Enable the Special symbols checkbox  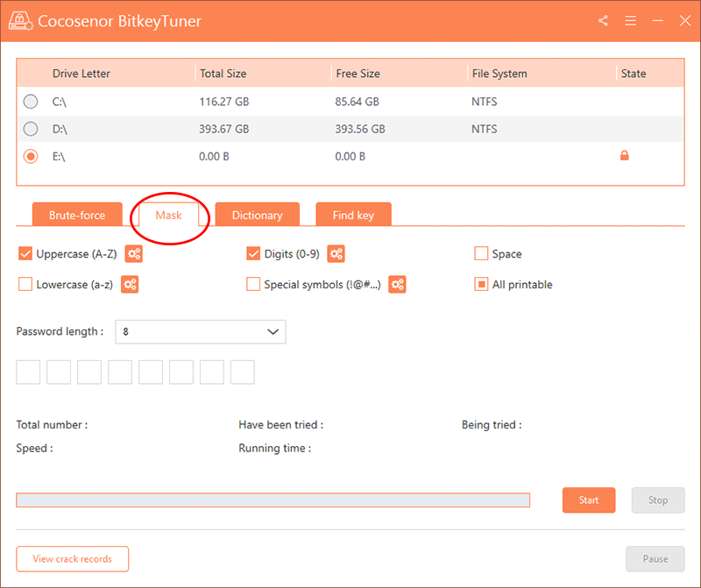click(x=253, y=284)
